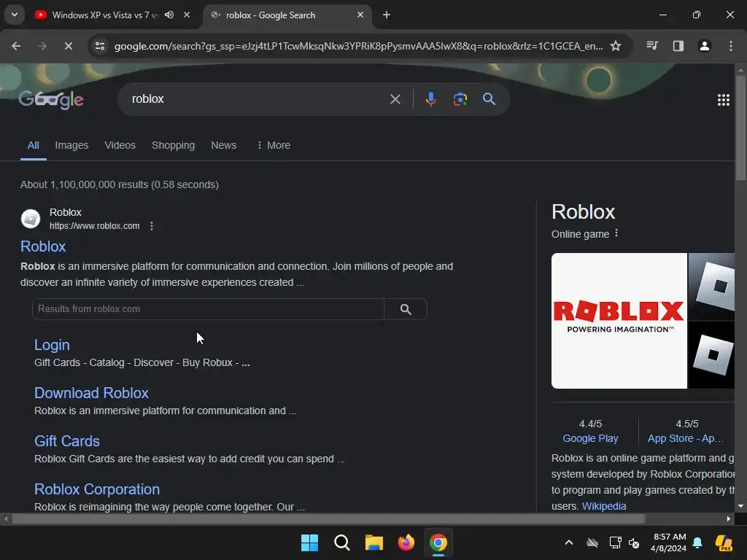747x560 pixels.
Task: View the upper Roblox logo thumbnail
Action: [711, 286]
